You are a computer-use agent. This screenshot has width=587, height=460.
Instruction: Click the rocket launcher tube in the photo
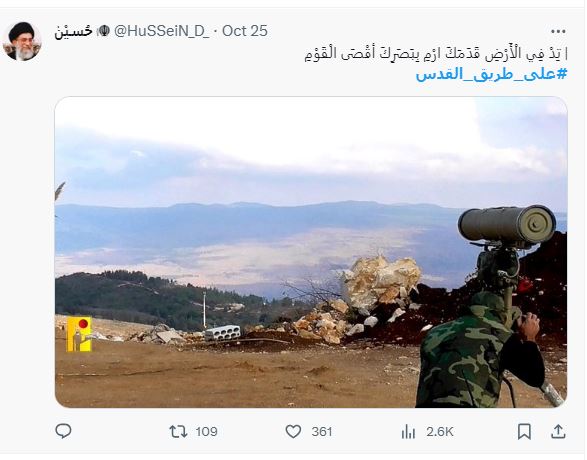tap(507, 225)
